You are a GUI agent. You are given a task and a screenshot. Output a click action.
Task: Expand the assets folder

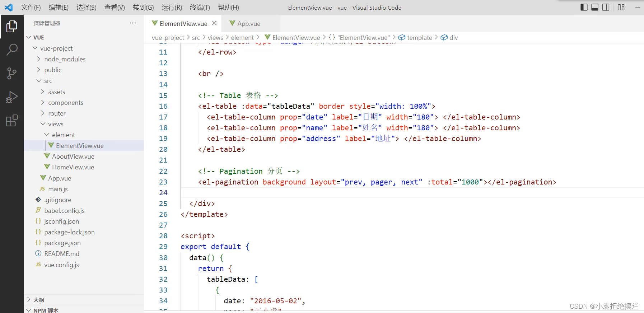[43, 92]
